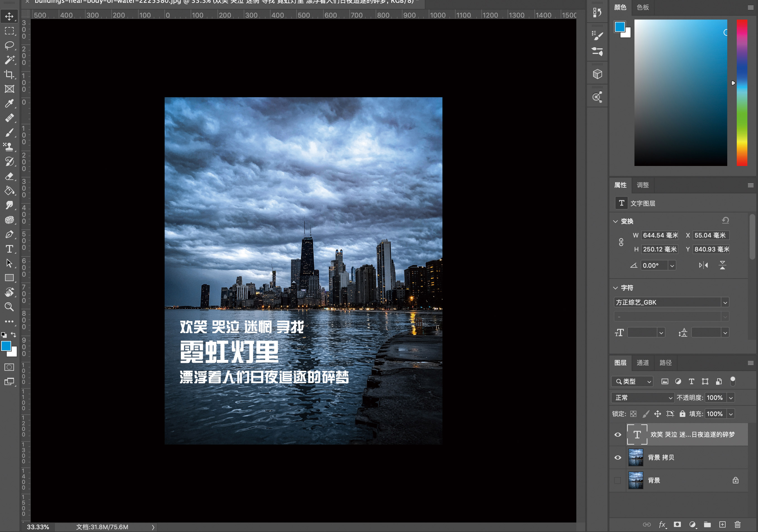Lock layer position

tap(658, 414)
